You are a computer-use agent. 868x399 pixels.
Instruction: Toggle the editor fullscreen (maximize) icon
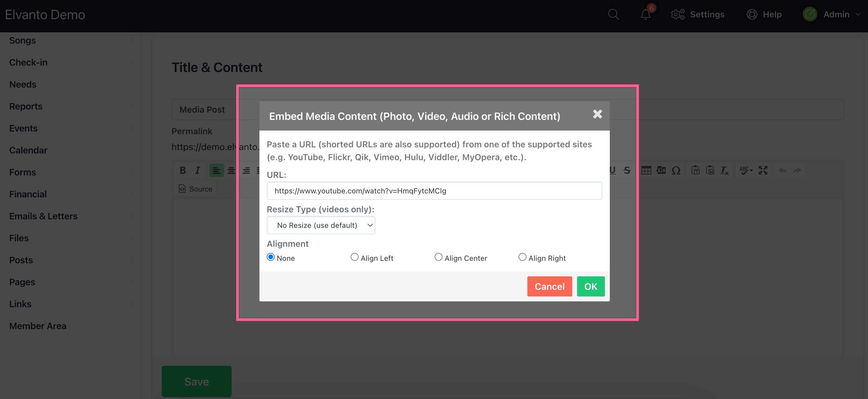[x=763, y=170]
